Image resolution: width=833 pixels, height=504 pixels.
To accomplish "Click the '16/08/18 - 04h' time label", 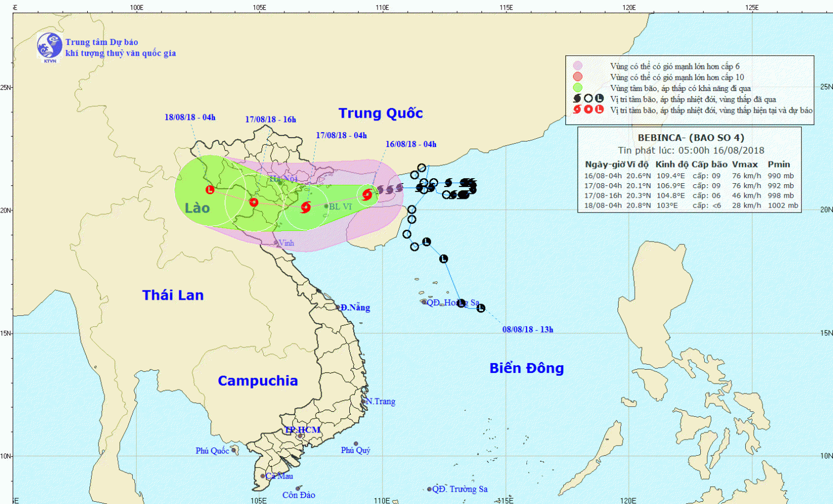I will [x=411, y=144].
